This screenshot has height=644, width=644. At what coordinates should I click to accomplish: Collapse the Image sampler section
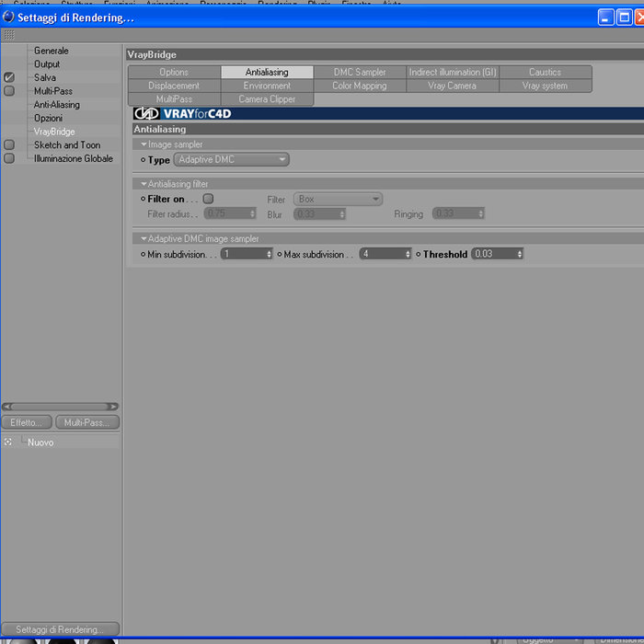coord(144,144)
